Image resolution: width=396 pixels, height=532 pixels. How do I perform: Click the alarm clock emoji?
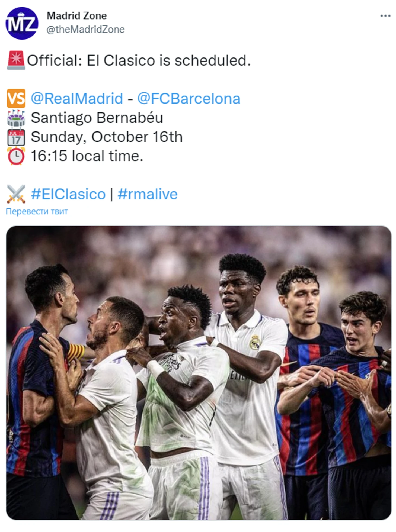click(16, 156)
